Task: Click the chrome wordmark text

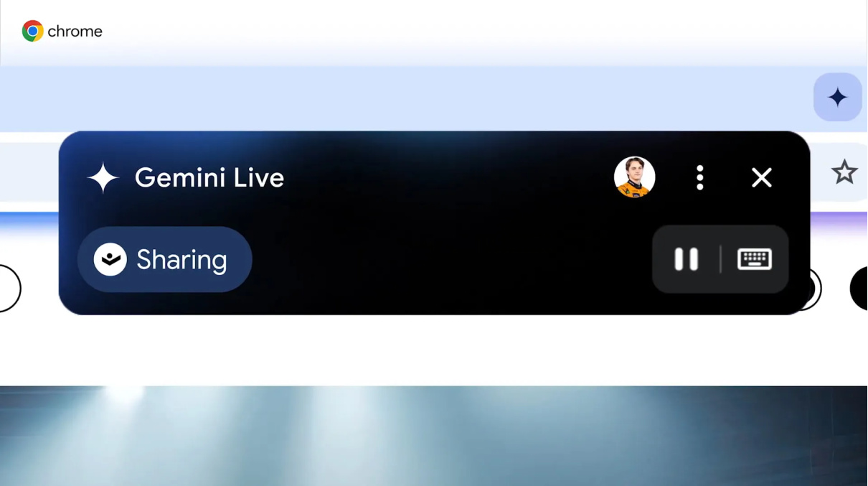Action: (x=75, y=32)
